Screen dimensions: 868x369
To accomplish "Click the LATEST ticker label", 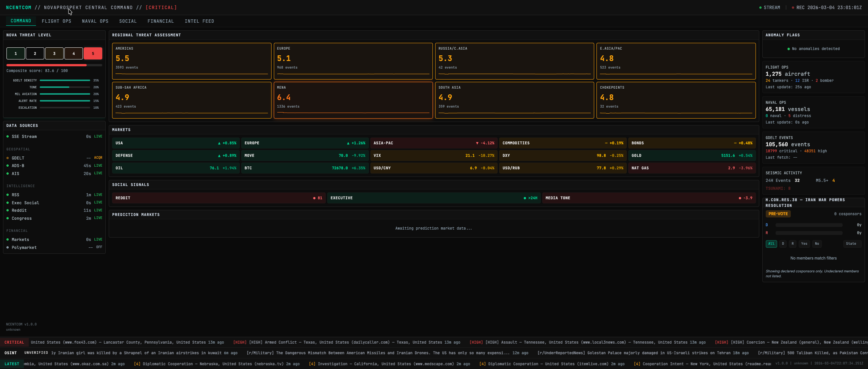I will pos(12,364).
